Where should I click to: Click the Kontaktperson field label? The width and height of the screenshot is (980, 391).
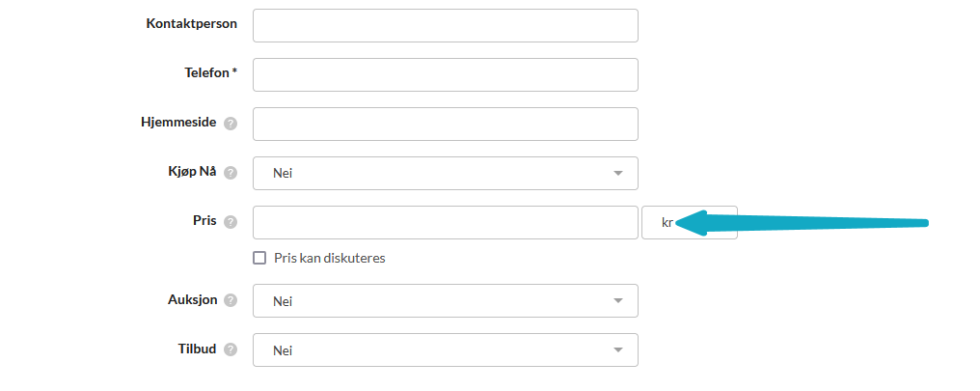pos(191,23)
